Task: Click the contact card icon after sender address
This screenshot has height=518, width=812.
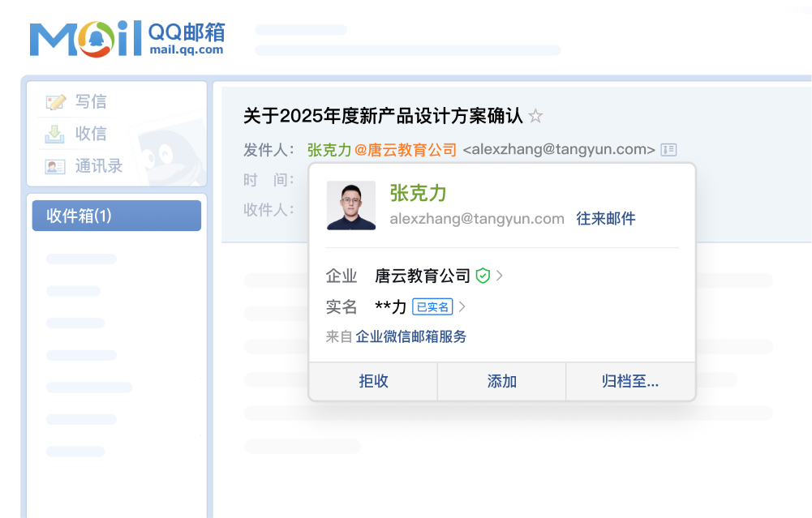Action: 668,150
